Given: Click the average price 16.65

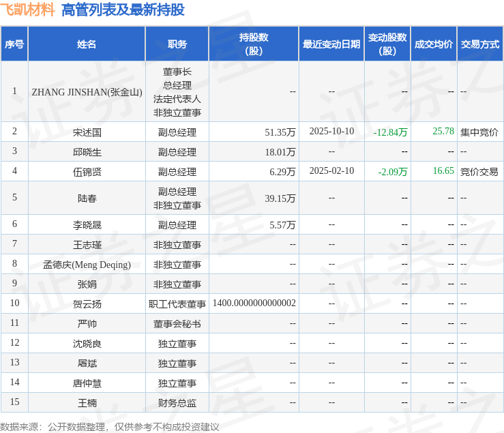Looking at the screenshot, I should click(443, 170).
